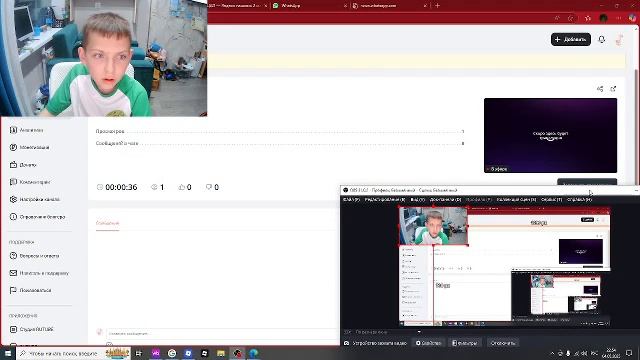
Task: Open the blogger reference item with info icon
Action: pyautogui.click(x=37, y=217)
